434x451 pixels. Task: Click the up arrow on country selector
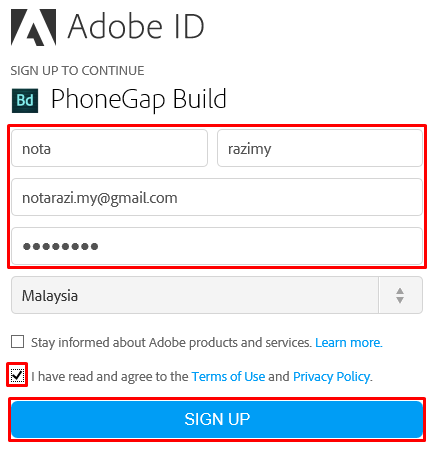[x=400, y=291]
